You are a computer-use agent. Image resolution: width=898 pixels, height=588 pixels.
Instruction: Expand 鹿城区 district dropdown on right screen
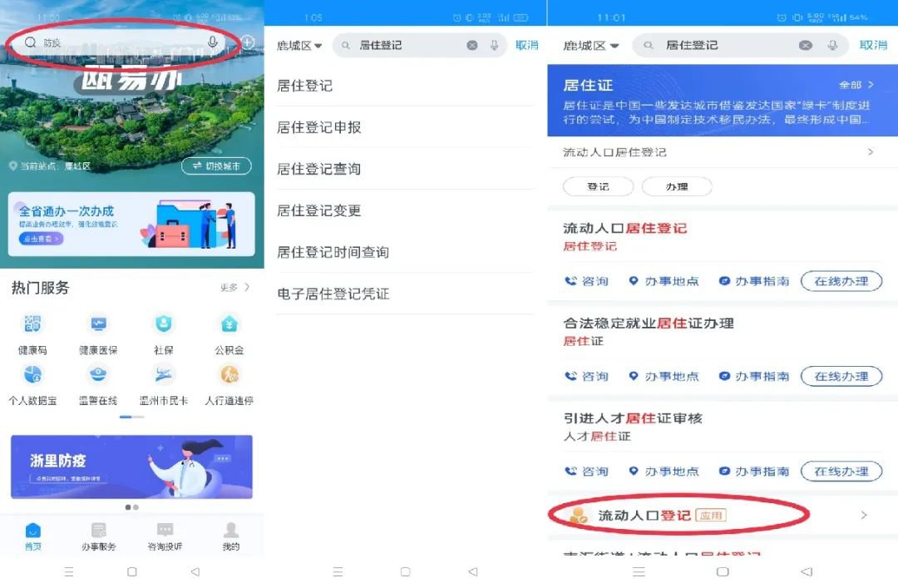591,45
